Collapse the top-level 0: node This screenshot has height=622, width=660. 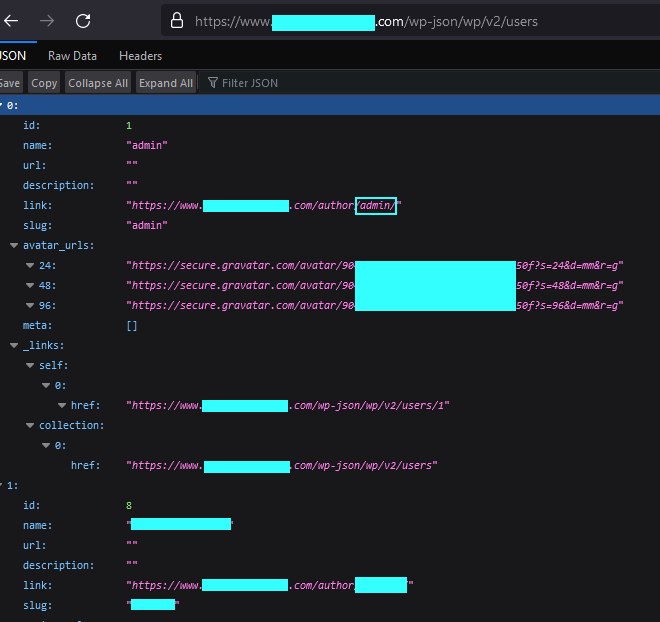coord(1,105)
